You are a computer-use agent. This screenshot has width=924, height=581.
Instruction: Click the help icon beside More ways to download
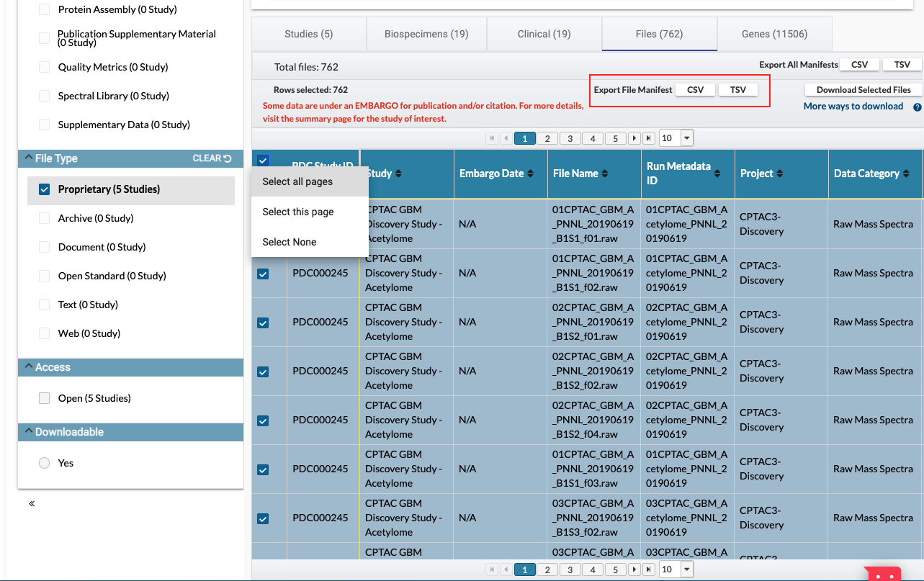[918, 107]
